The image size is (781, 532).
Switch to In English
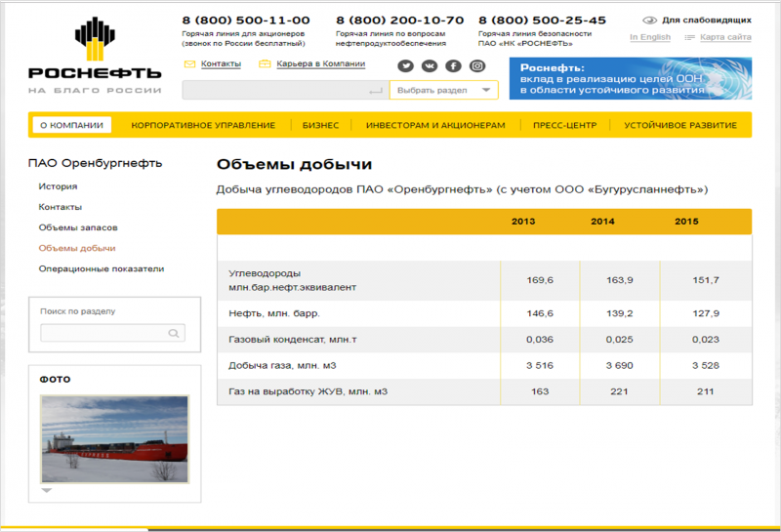(x=650, y=37)
